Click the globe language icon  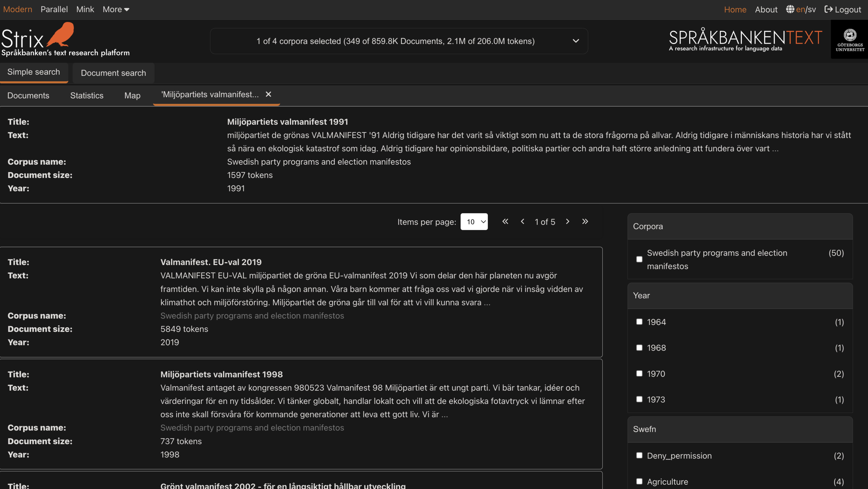(790, 9)
